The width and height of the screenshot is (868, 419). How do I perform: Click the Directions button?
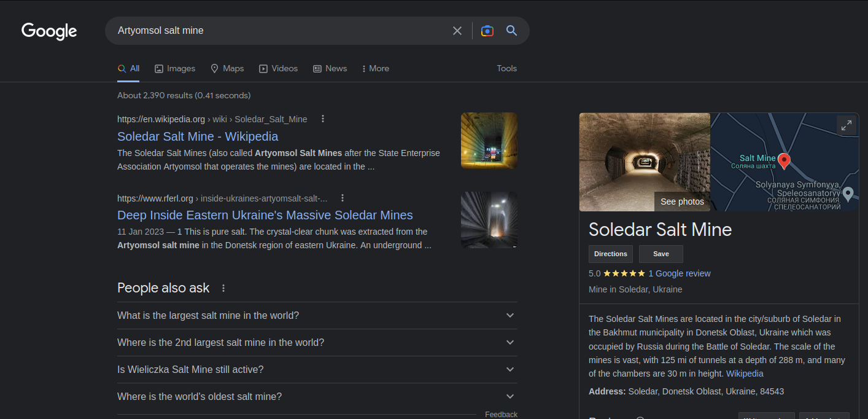pyautogui.click(x=611, y=254)
